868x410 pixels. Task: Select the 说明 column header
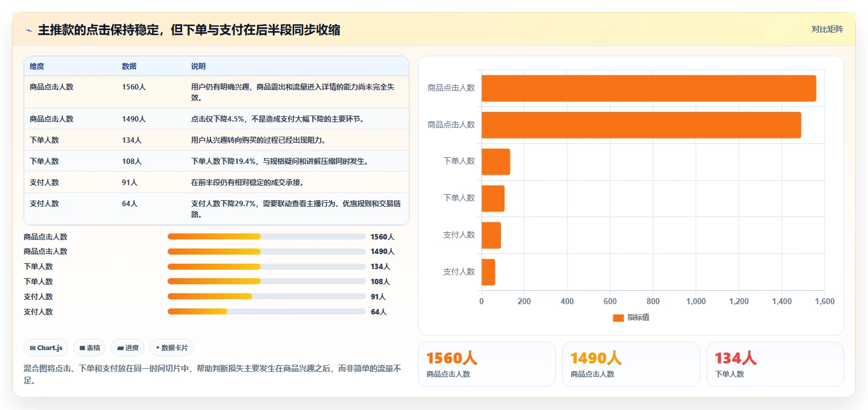pyautogui.click(x=198, y=66)
